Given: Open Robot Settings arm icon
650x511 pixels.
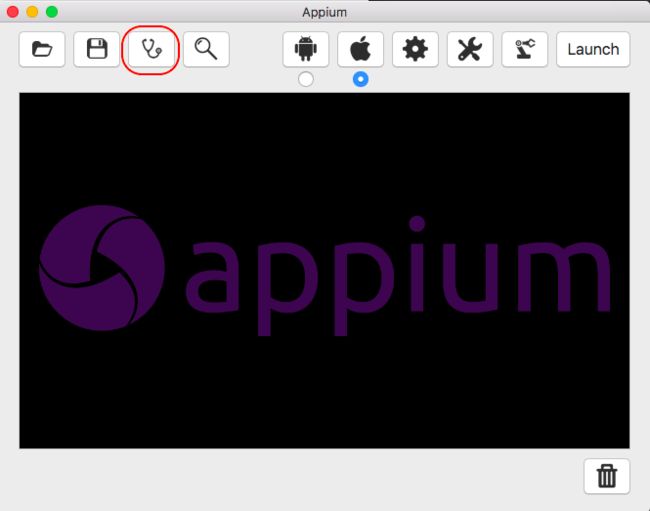Looking at the screenshot, I should click(525, 49).
